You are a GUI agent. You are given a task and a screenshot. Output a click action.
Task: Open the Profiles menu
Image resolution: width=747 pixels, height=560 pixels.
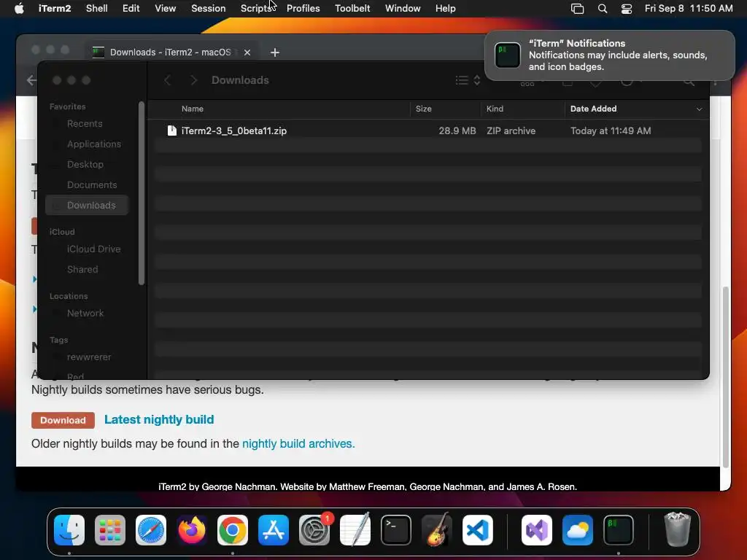[x=303, y=9]
